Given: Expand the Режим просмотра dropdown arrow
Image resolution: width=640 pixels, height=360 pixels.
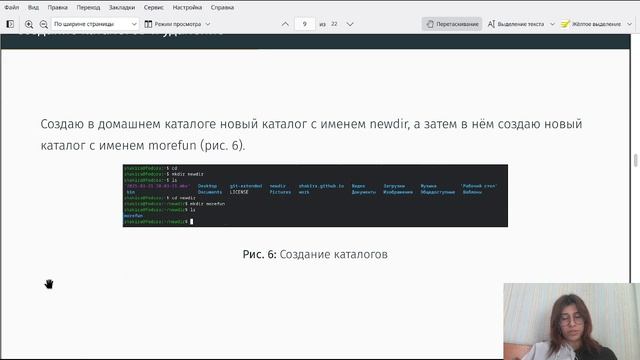Looking at the screenshot, I should pyautogui.click(x=208, y=24).
